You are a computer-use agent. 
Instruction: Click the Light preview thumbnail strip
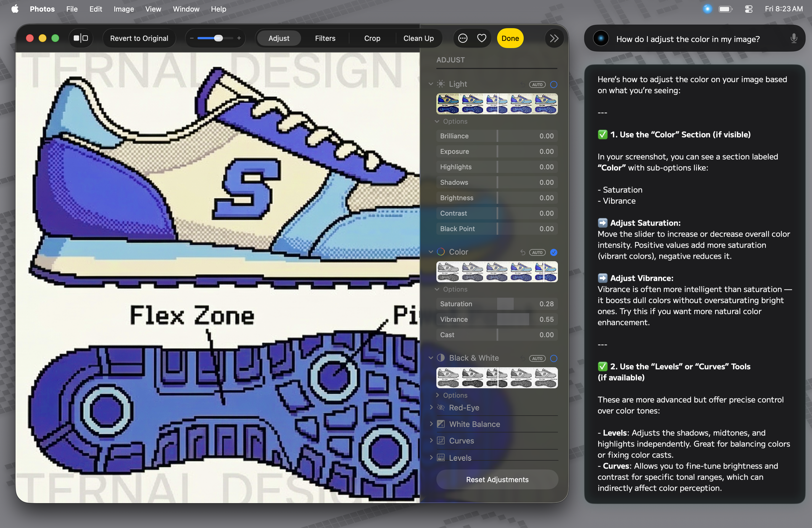coord(497,104)
